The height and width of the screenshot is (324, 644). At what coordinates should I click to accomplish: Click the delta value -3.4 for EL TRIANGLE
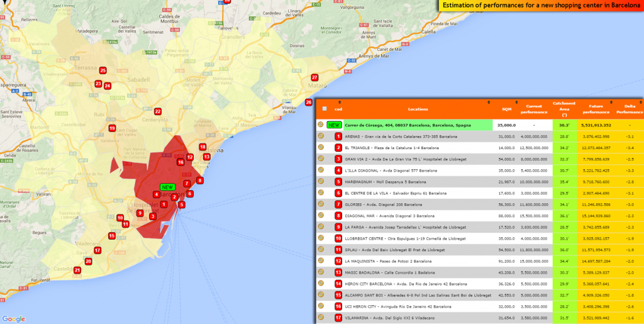pyautogui.click(x=629, y=148)
